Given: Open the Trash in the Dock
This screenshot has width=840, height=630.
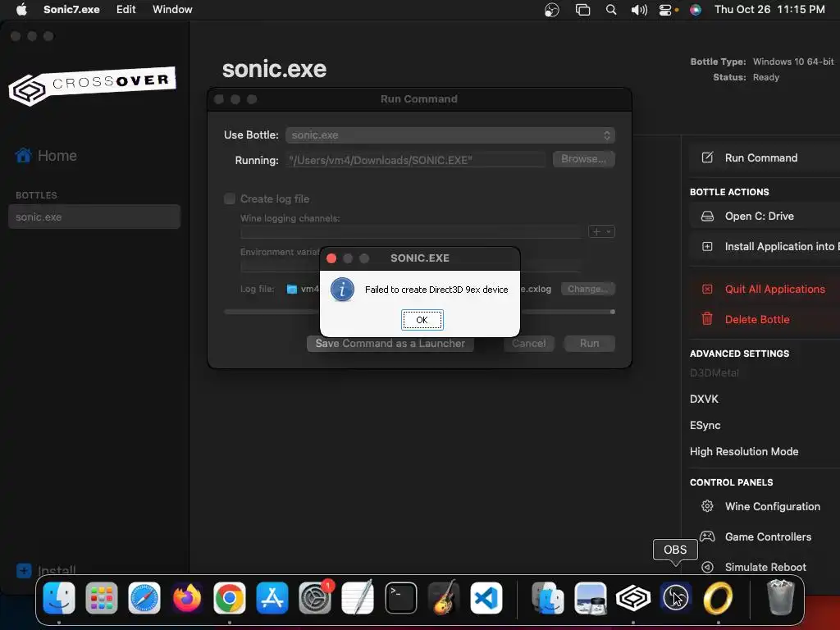Looking at the screenshot, I should (x=781, y=598).
